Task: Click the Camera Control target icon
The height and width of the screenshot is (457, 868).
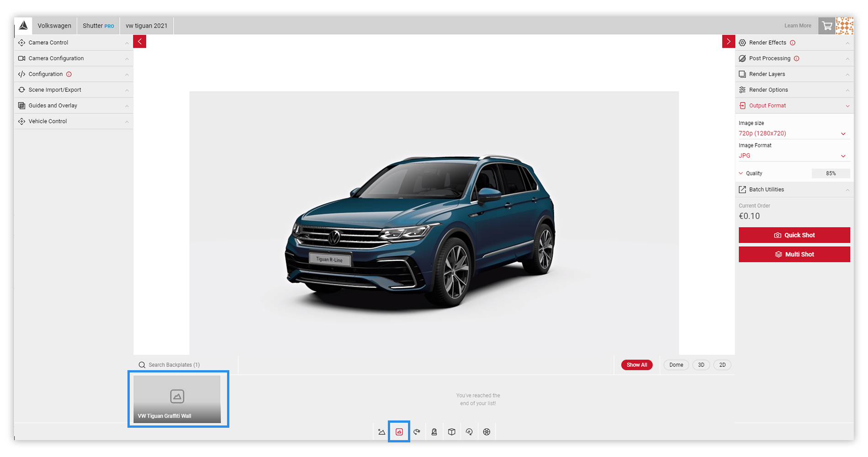Action: click(21, 43)
